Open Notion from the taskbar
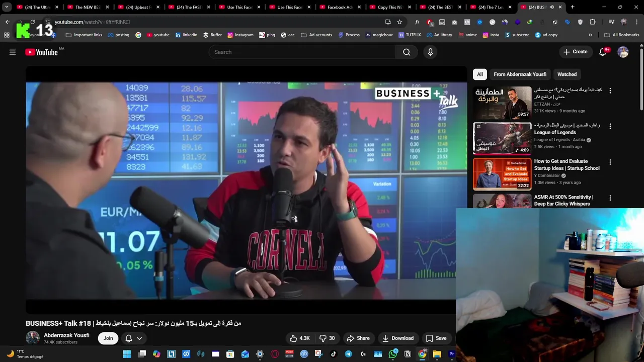 [x=408, y=354]
